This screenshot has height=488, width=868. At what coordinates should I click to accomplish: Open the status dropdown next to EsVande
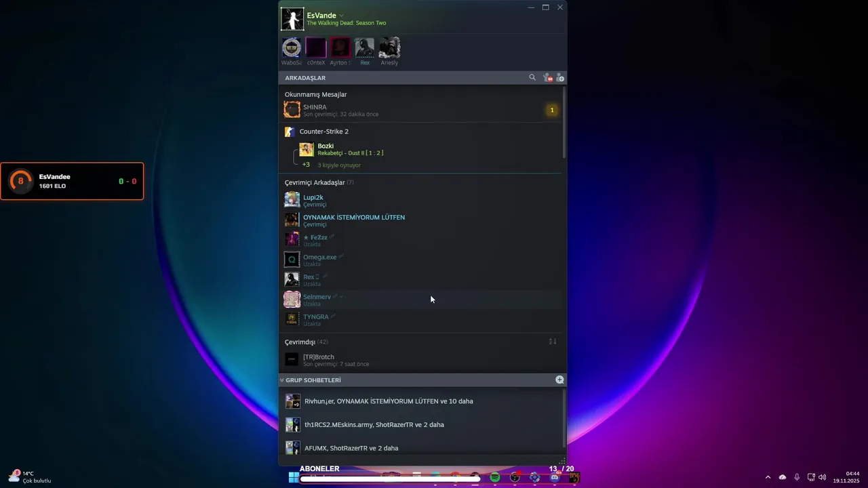pos(342,16)
